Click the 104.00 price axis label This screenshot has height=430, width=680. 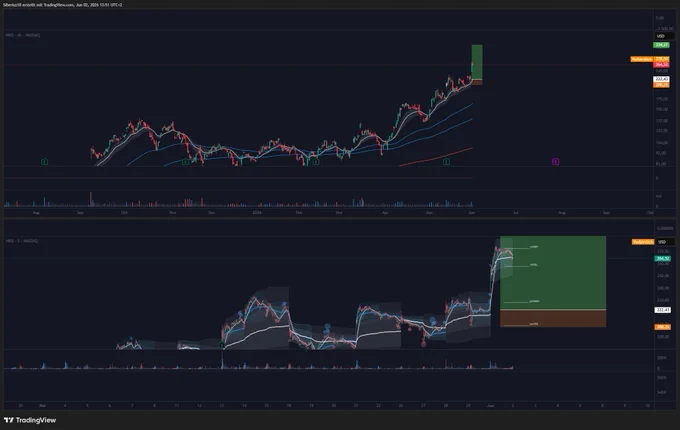coord(661,143)
